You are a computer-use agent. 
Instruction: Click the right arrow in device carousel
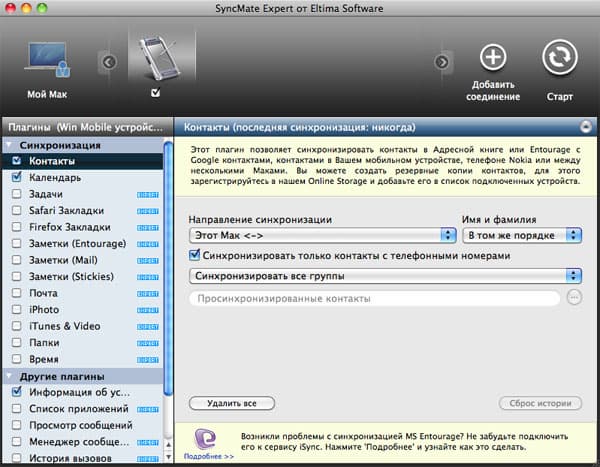coord(442,62)
